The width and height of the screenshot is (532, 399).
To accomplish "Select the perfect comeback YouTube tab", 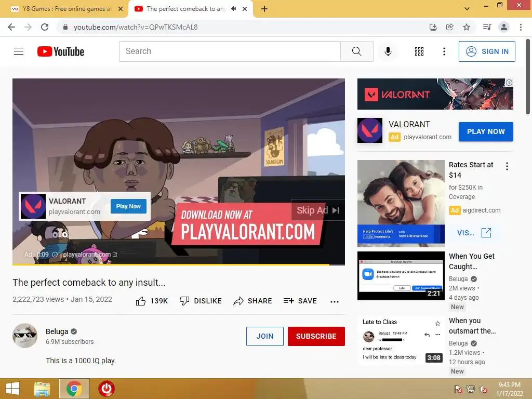I will (185, 9).
